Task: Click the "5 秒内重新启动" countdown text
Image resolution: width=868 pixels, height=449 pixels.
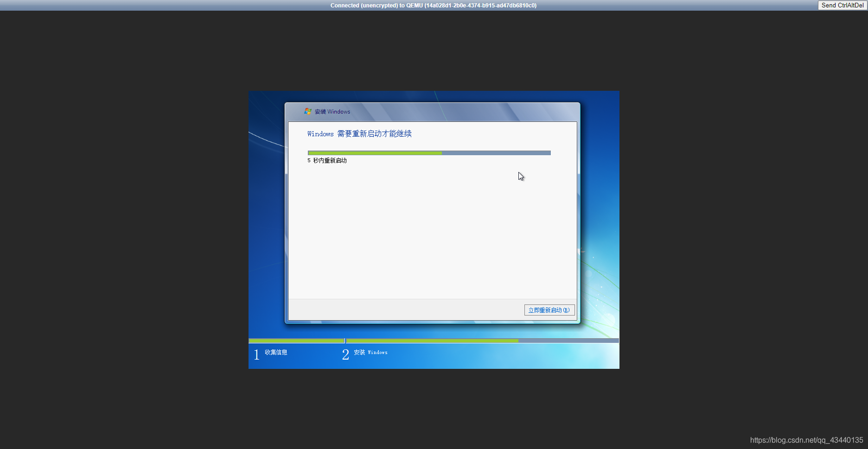Action: 327,160
